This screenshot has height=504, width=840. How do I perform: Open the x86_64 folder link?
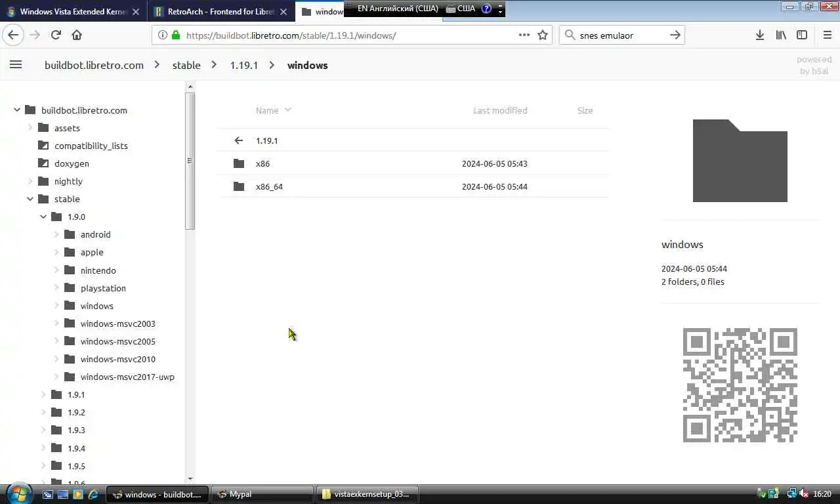(269, 186)
